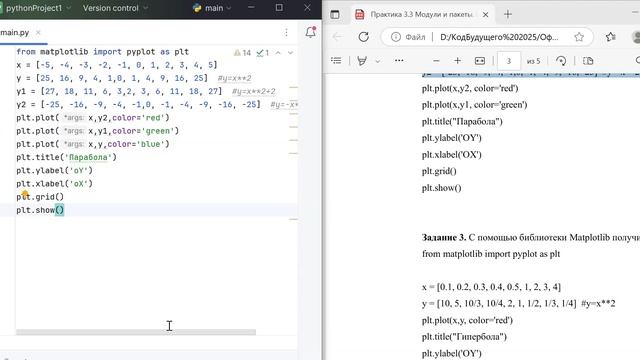Click the import pyplot line in editor

[102, 52]
